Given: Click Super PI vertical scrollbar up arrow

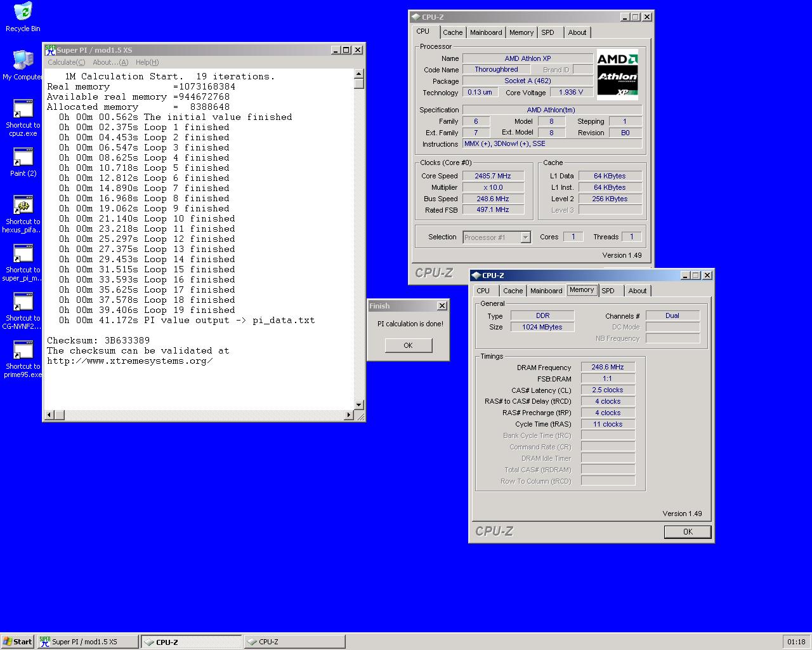Looking at the screenshot, I should (359, 74).
